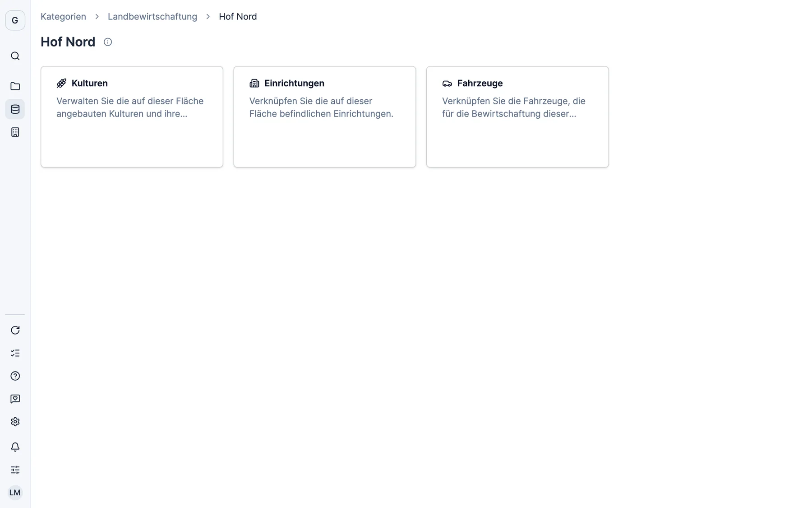The height and width of the screenshot is (508, 812).
Task: Go to Landbewirtschaftung breadcrumb
Action: click(152, 17)
